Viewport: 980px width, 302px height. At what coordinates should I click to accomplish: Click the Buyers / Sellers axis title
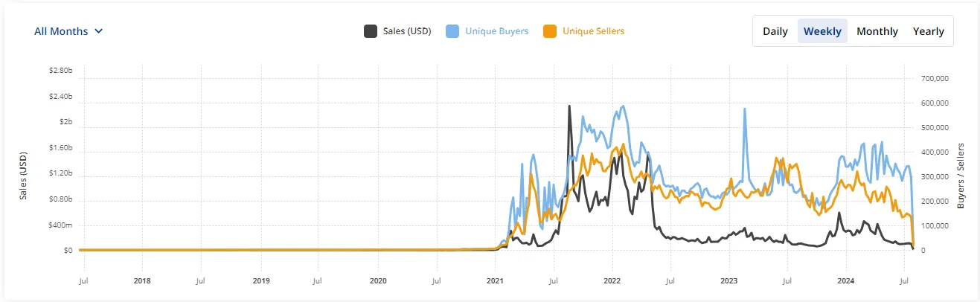coord(961,174)
